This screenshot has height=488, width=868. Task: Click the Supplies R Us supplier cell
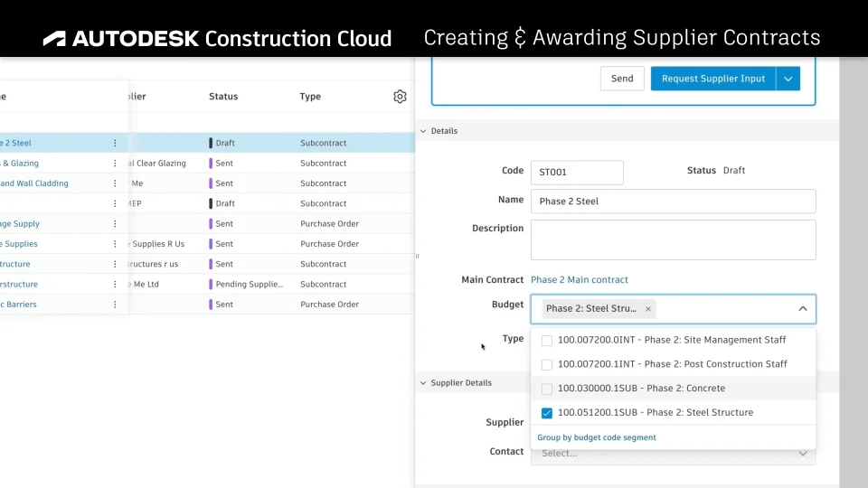(x=157, y=244)
